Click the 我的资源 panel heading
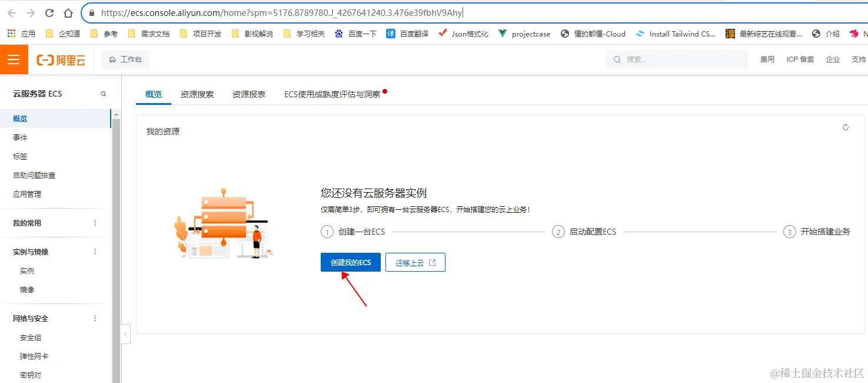Screen dimensions: 868x383 [x=163, y=131]
